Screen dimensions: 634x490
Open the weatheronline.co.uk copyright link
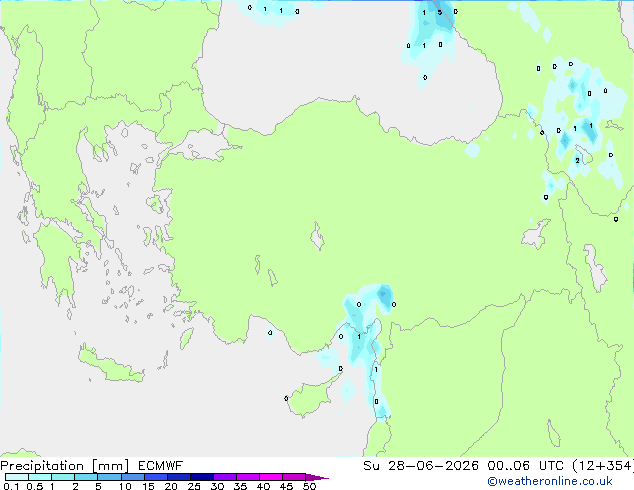point(550,481)
